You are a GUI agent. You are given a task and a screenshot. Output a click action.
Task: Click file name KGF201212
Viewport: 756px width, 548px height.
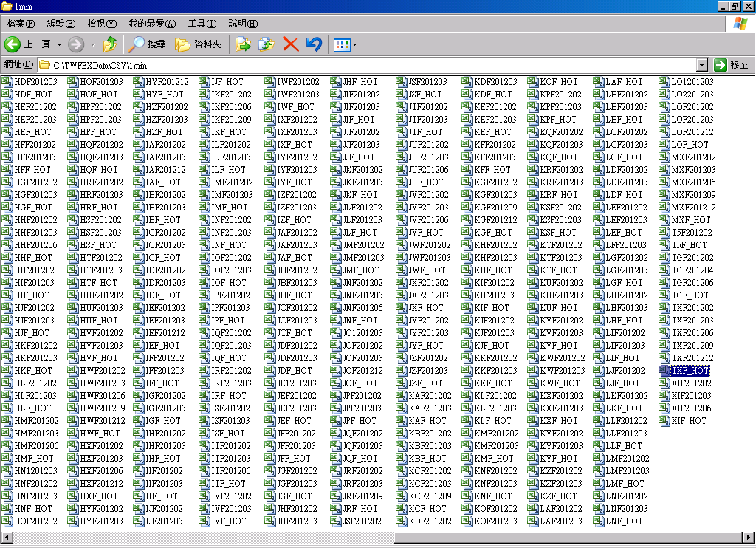[495, 219]
